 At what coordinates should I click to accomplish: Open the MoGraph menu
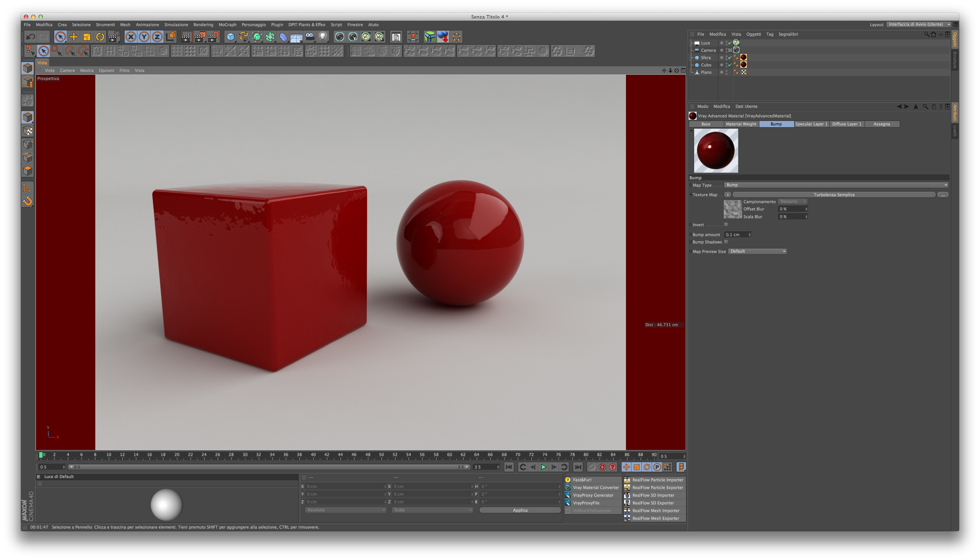coord(227,25)
